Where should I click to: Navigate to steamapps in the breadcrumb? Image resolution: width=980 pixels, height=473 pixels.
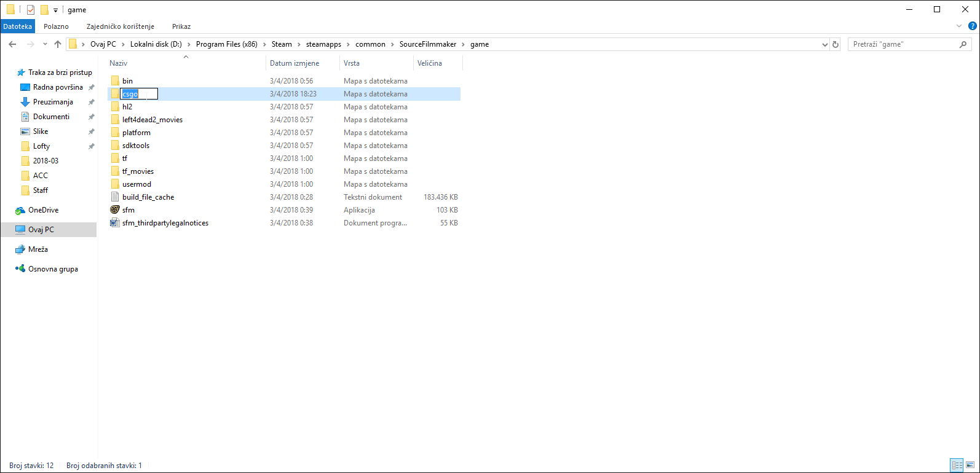coord(323,44)
